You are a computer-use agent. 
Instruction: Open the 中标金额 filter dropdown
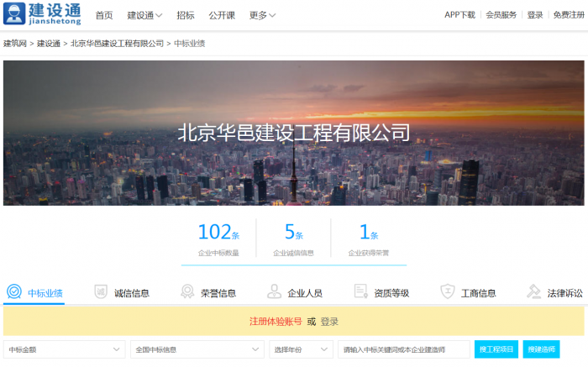click(64, 349)
